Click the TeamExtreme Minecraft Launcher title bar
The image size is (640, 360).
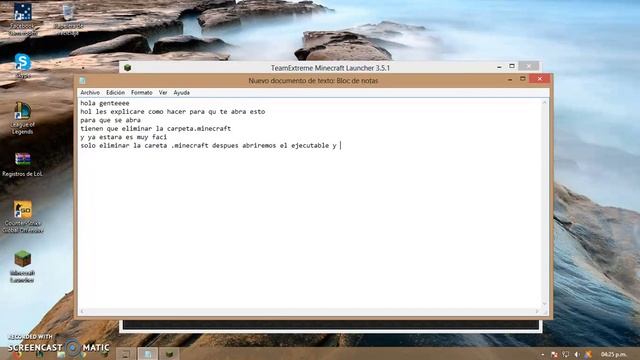click(330, 68)
